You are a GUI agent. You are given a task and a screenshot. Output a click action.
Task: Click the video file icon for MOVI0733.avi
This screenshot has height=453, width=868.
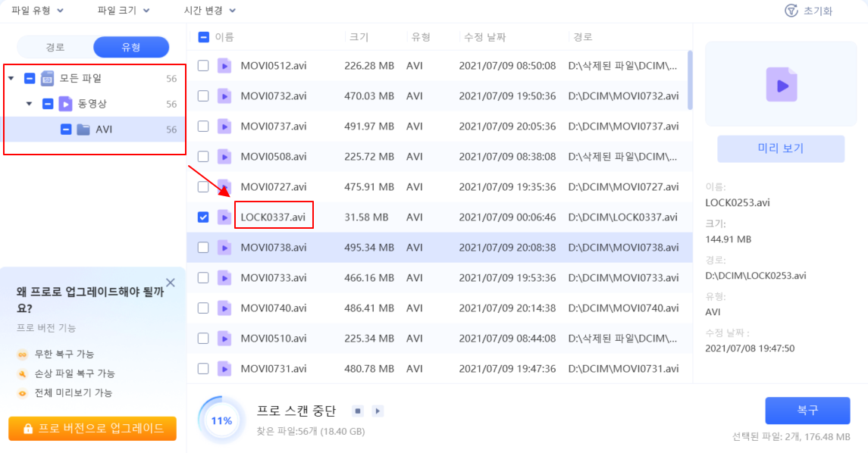[224, 278]
